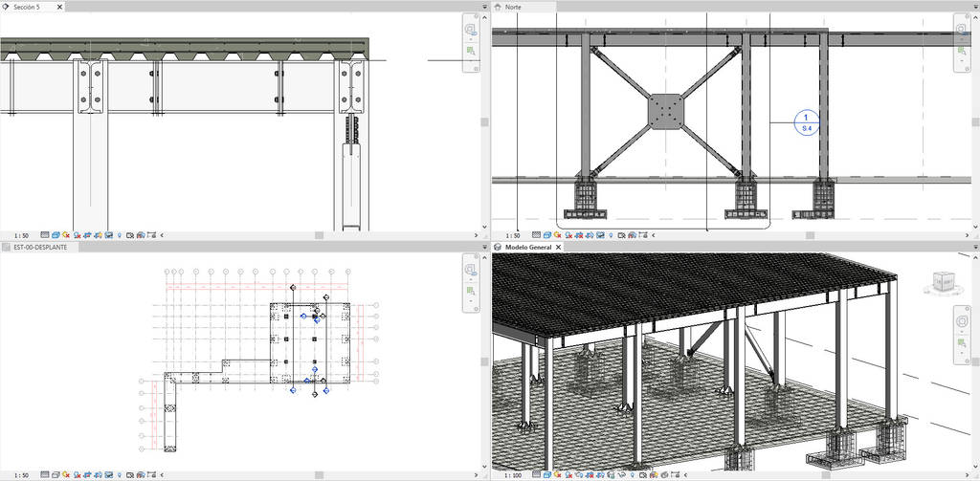The height and width of the screenshot is (481, 980).
Task: Reveal constraints in Sección 5 view
Action: (150, 235)
